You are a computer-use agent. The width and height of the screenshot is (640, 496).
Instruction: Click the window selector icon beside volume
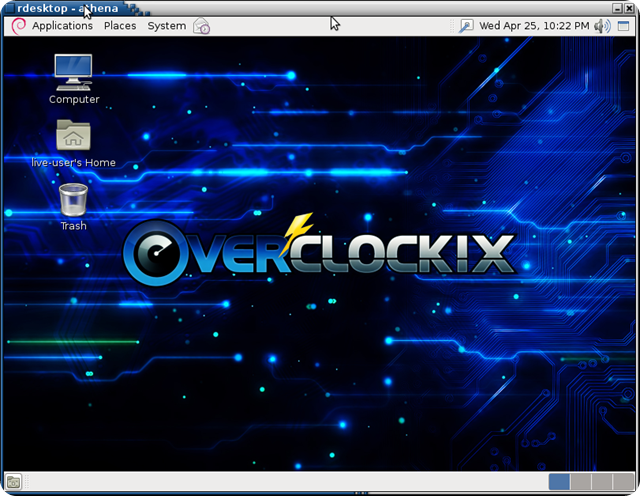(623, 26)
